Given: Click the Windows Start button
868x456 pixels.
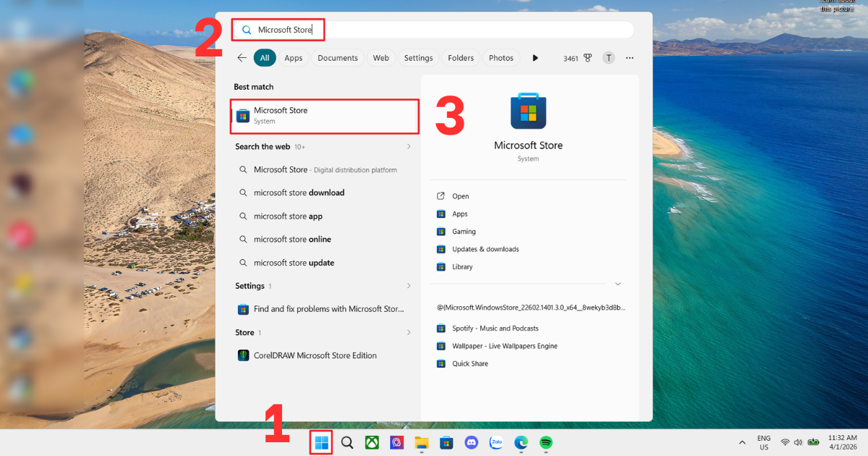Looking at the screenshot, I should 322,442.
